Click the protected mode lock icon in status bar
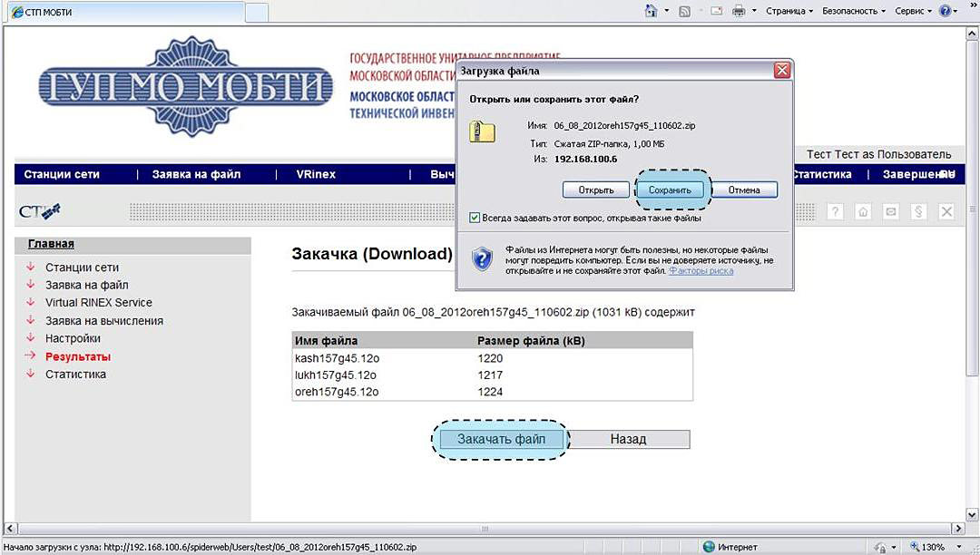 (880, 547)
